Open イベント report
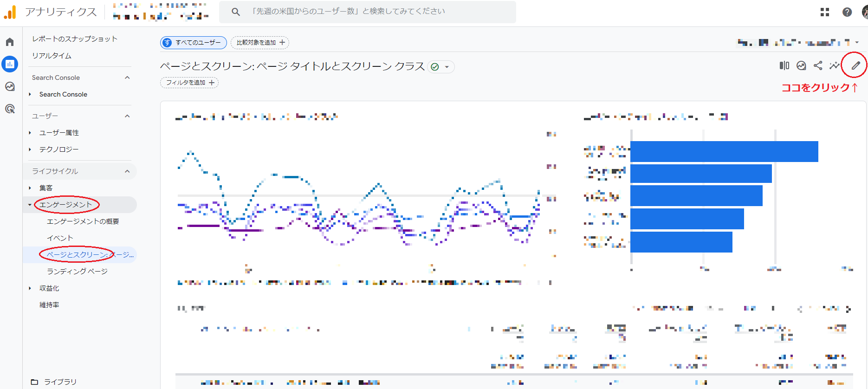The image size is (868, 389). coord(60,238)
